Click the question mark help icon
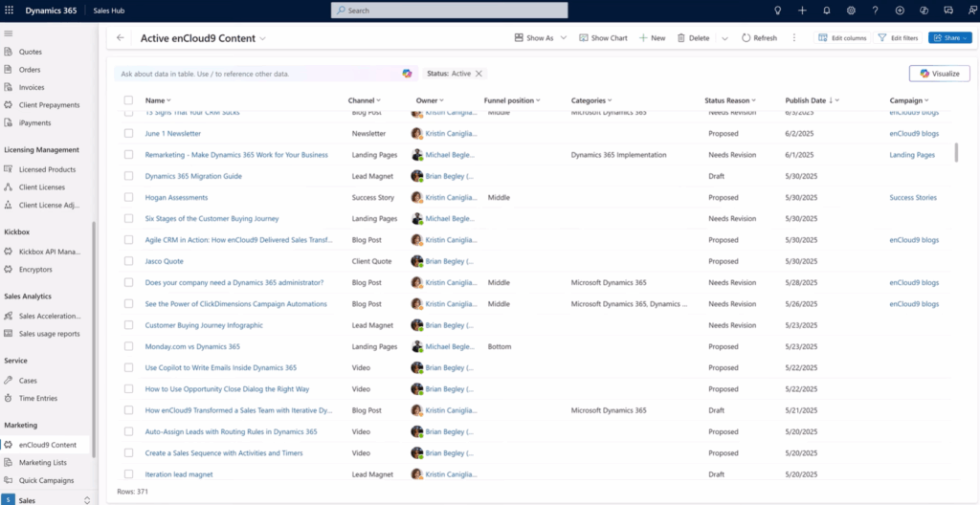The height and width of the screenshot is (505, 980). [x=875, y=10]
